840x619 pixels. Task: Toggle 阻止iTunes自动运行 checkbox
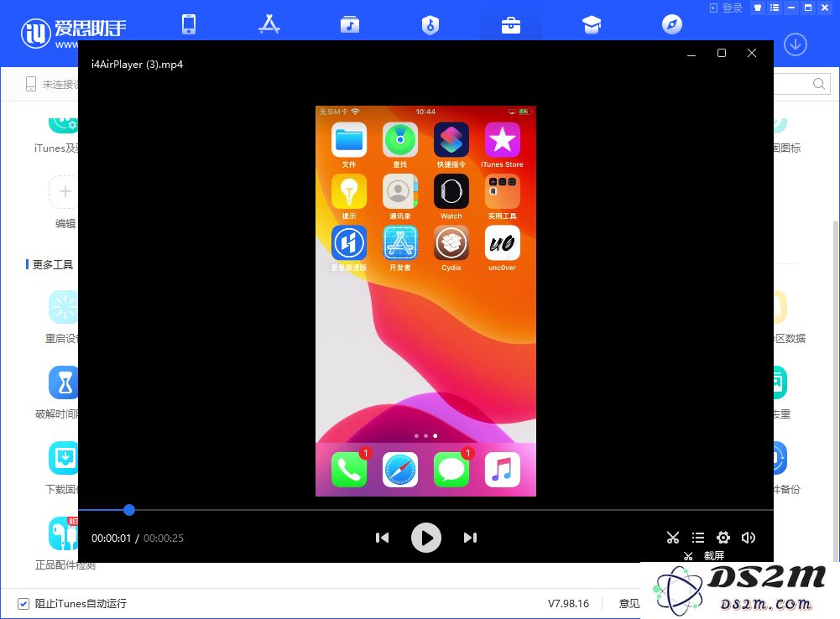pos(23,603)
